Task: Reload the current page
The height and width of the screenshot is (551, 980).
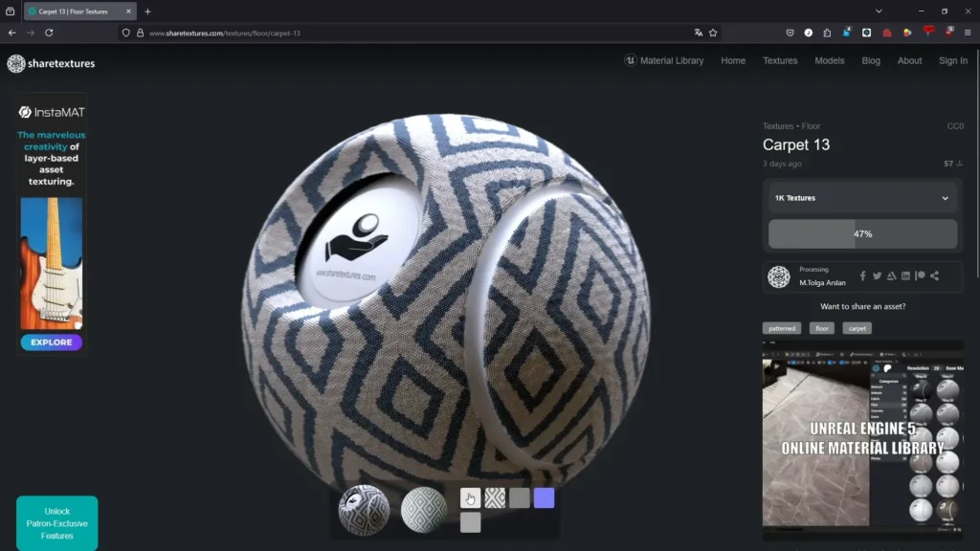Action: [x=49, y=33]
